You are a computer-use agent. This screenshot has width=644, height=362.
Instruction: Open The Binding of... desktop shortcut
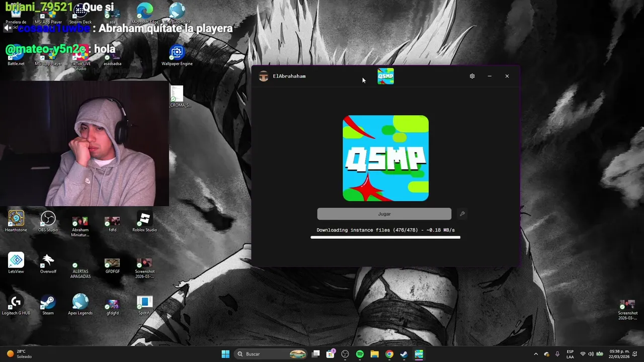click(x=177, y=14)
